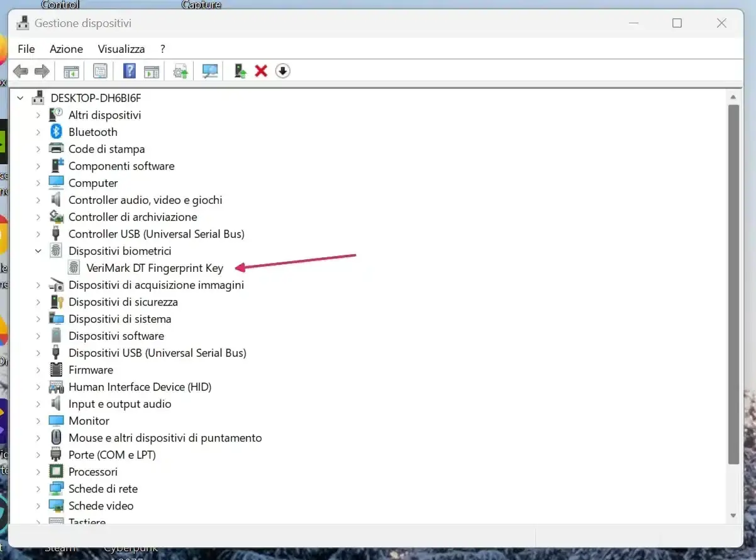Click the Scan for hardware changes icon
The image size is (756, 560).
[x=210, y=71]
